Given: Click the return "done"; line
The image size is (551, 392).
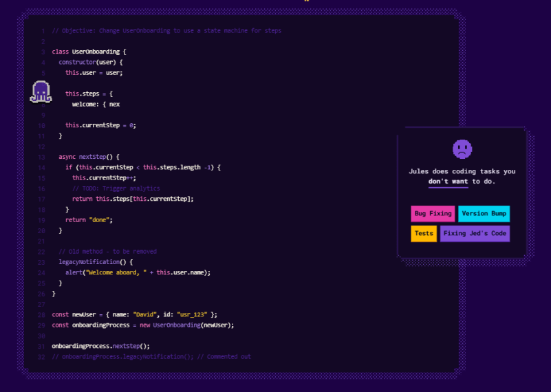Looking at the screenshot, I should coord(89,220).
